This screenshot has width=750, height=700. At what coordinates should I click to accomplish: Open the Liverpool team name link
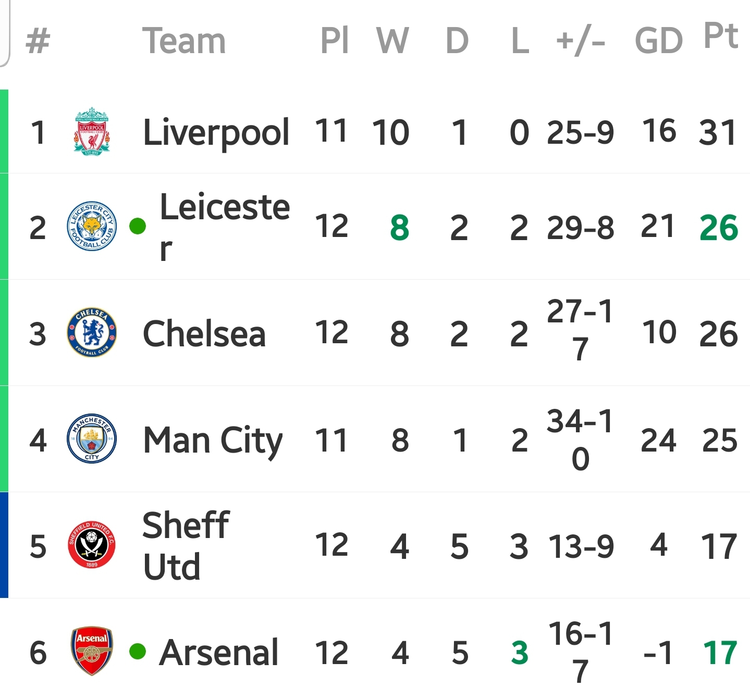(216, 132)
